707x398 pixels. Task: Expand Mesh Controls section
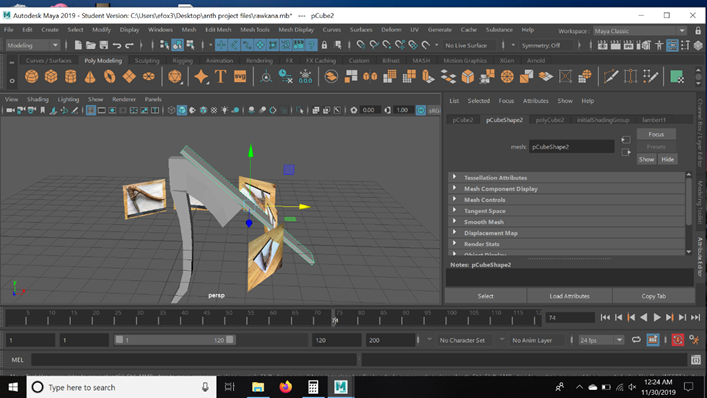454,199
